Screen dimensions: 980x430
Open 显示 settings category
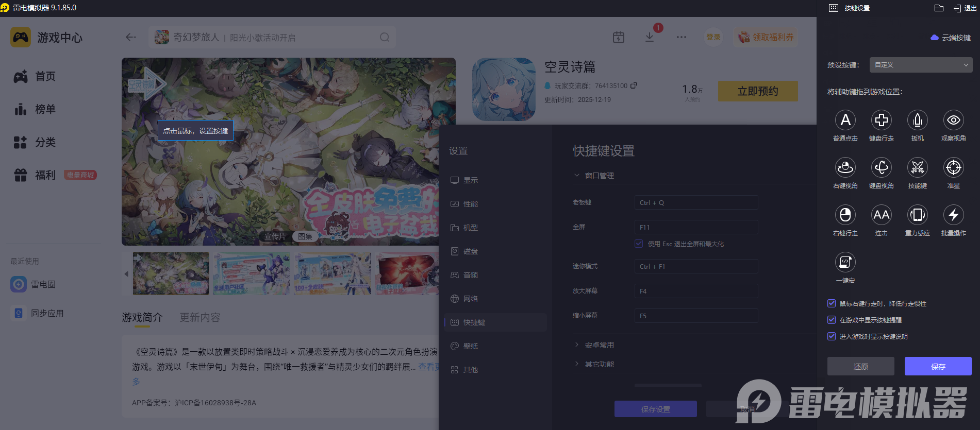(x=495, y=180)
